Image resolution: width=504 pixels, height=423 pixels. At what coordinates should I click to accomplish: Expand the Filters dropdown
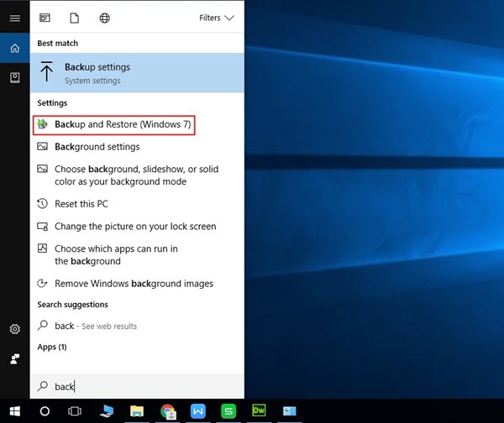(x=217, y=18)
